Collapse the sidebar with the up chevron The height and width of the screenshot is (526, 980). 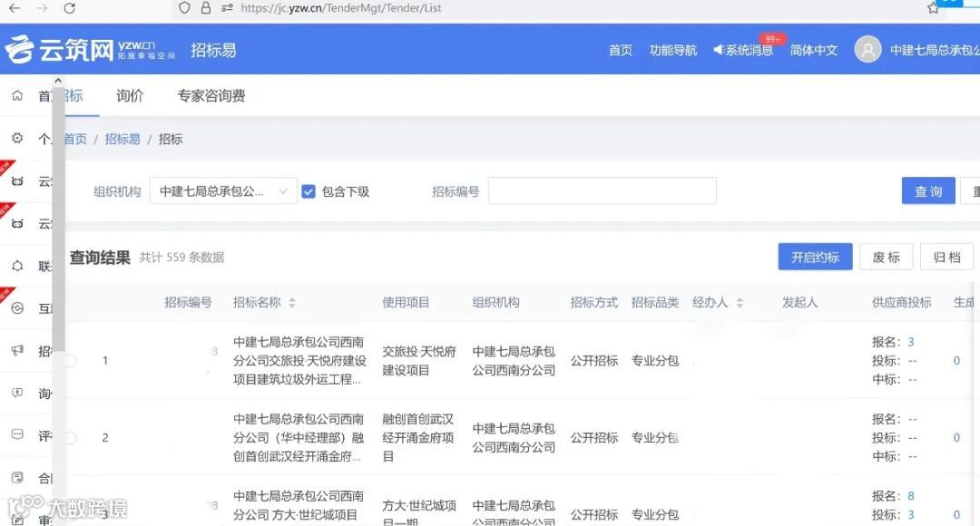58,81
